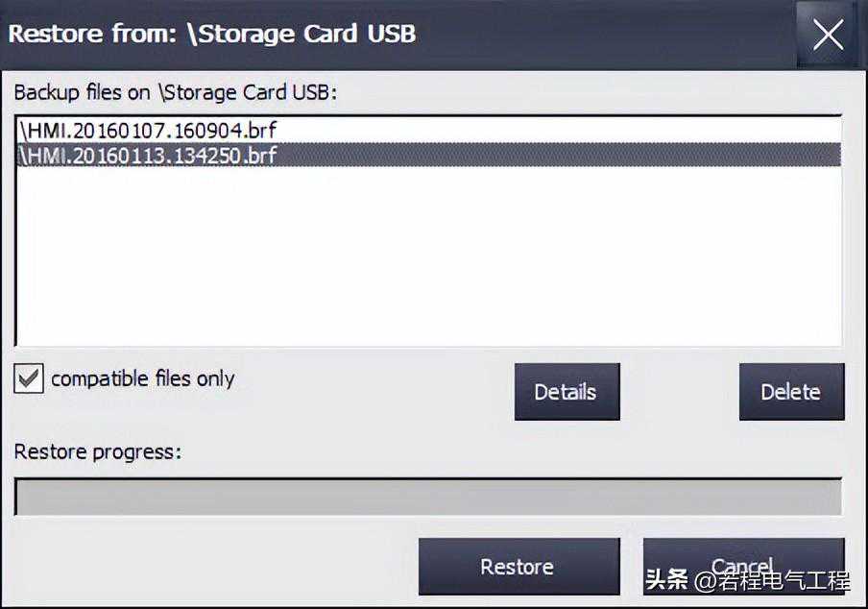The image size is (868, 609).
Task: Click empty space in the backup files list
Action: pos(428,255)
